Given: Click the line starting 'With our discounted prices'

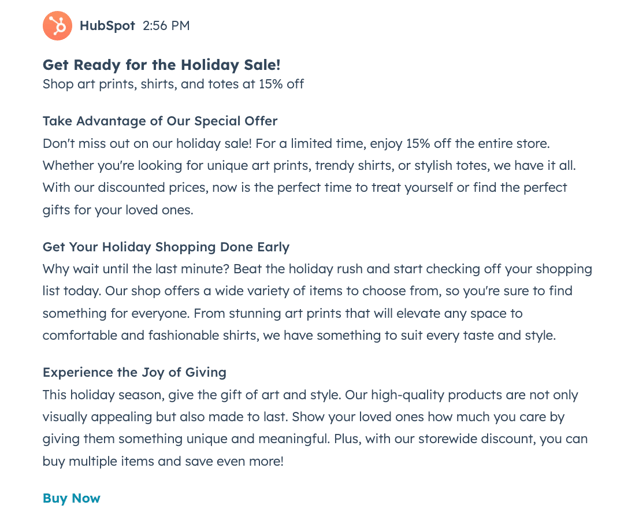Looking at the screenshot, I should [x=305, y=188].
